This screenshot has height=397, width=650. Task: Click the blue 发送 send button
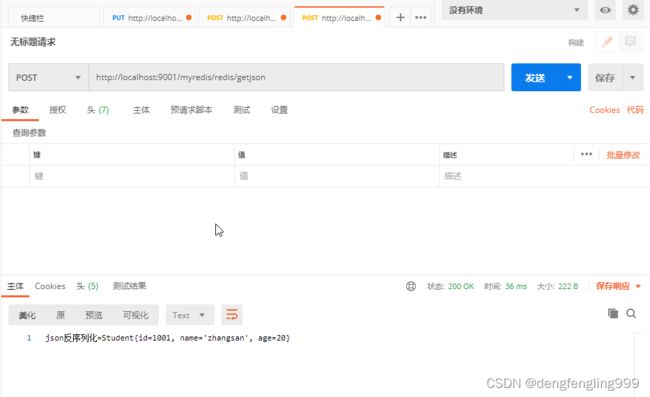536,77
